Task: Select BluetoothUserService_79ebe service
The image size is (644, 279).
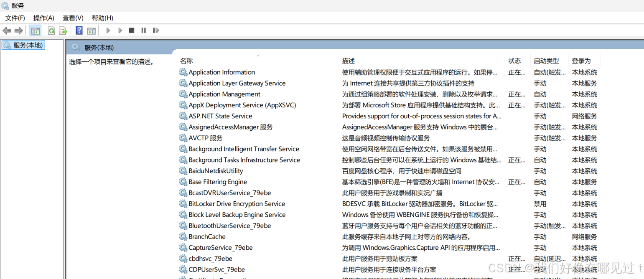Action: (229, 226)
